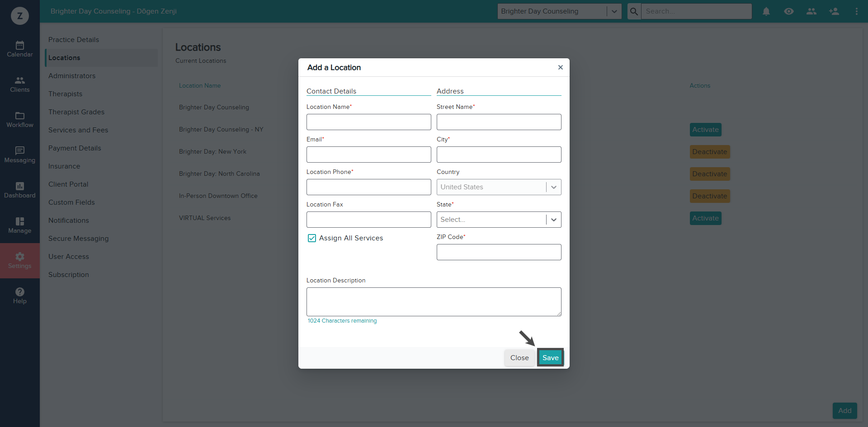This screenshot has width=868, height=427.
Task: Open the Manage sidebar icon
Action: point(20,225)
